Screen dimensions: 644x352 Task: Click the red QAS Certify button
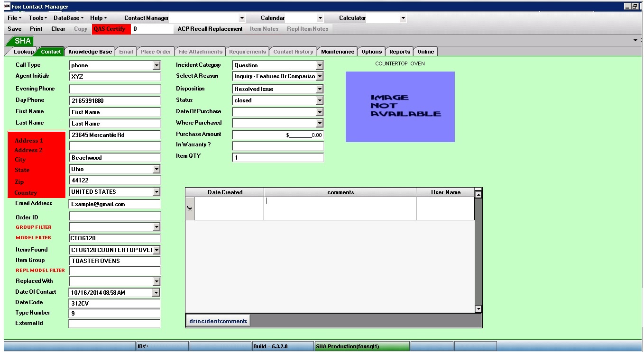[x=110, y=29]
